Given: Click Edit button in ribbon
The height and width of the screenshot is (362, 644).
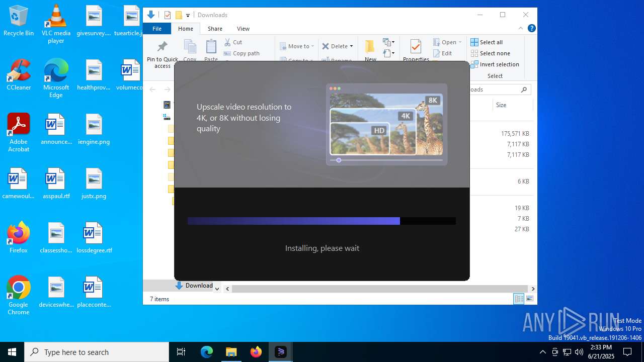Looking at the screenshot, I should pos(442,53).
